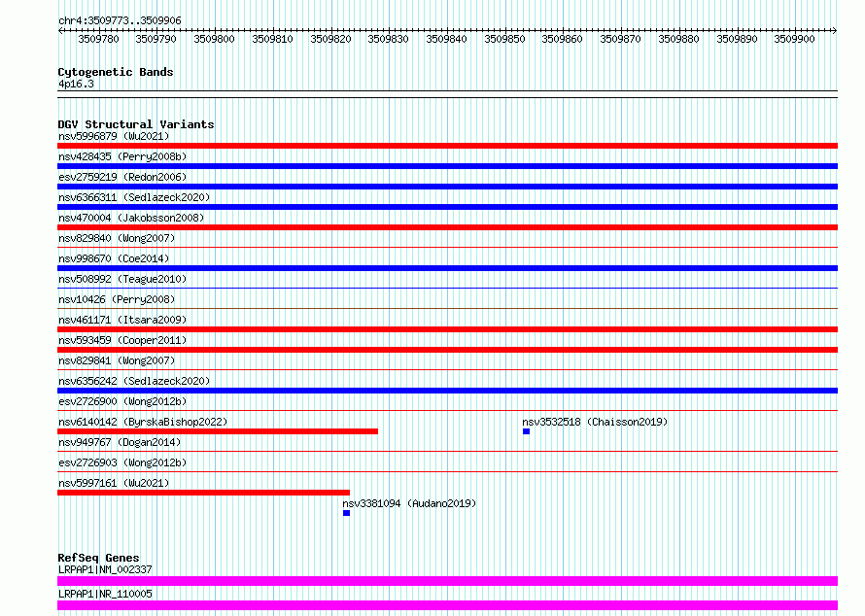Click ruler position 3509780
Screen dimensions: 865x616
[98, 39]
